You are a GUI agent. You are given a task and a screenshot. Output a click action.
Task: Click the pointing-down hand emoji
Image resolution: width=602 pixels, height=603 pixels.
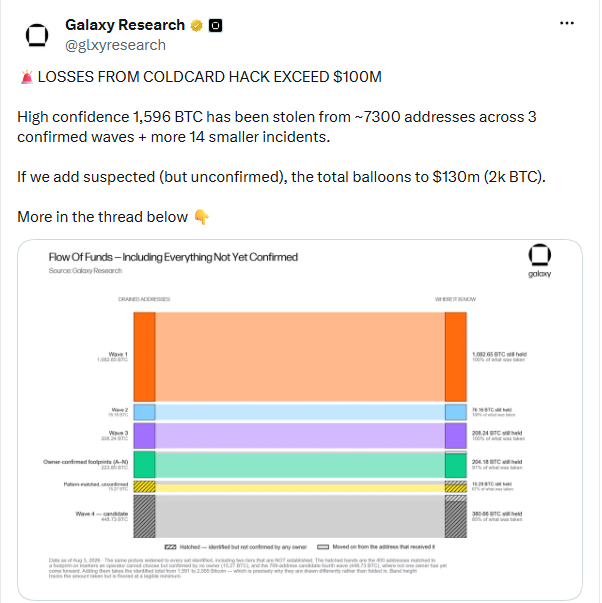(x=201, y=217)
